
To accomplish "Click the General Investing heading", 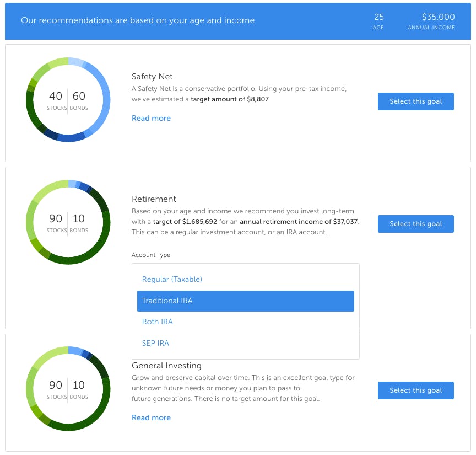I will 166,366.
